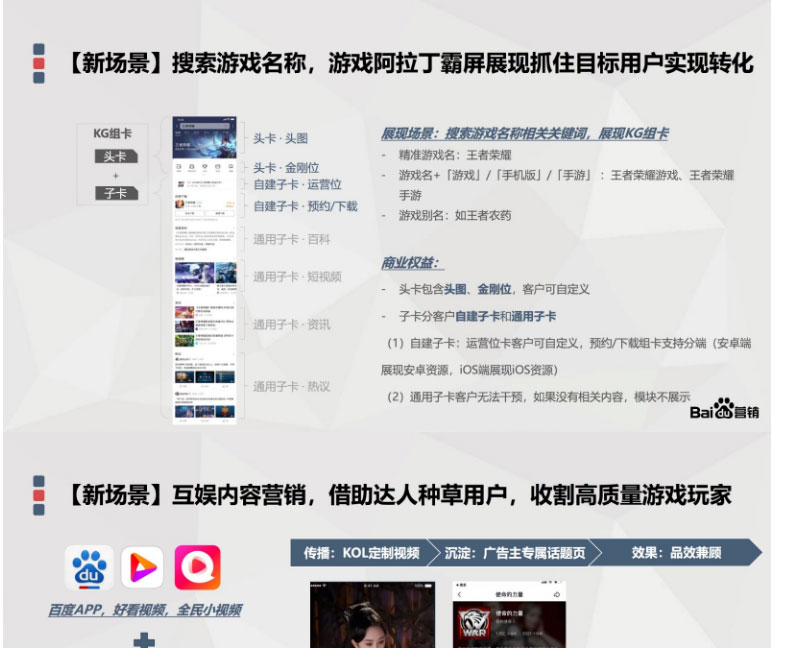Click the Baidu APP paw icon
Viewport: 792px width, 648px height.
tap(89, 568)
